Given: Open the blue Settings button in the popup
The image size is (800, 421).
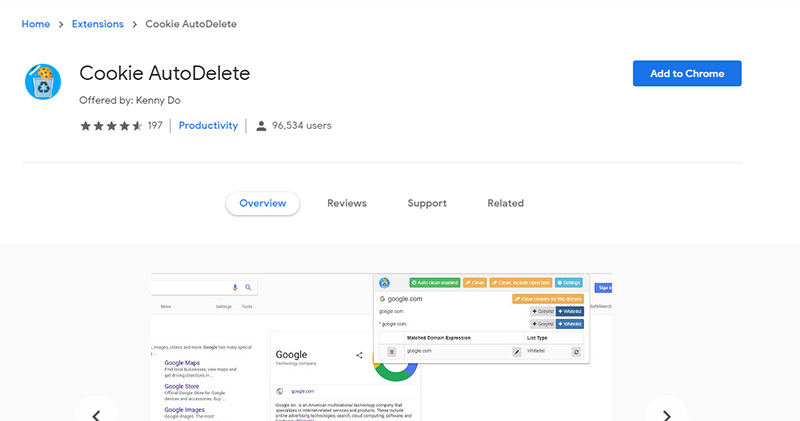Looking at the screenshot, I should 568,283.
